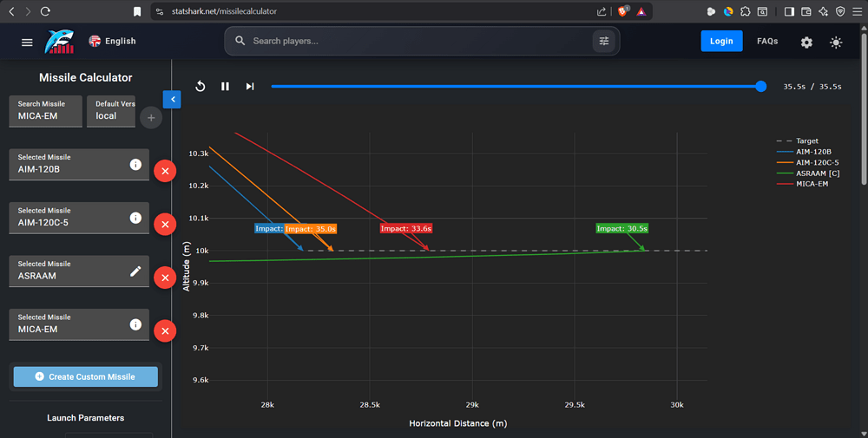Screen dimensions: 868x438
Task: Open the ASRAAM selected missile field
Action: (79, 271)
